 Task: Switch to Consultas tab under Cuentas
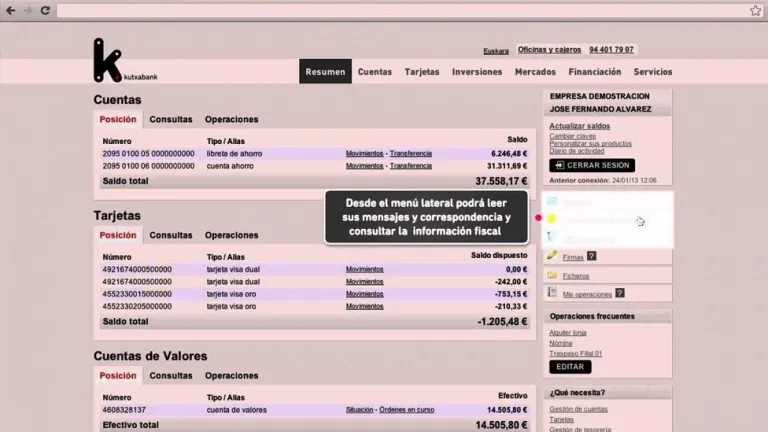(171, 120)
